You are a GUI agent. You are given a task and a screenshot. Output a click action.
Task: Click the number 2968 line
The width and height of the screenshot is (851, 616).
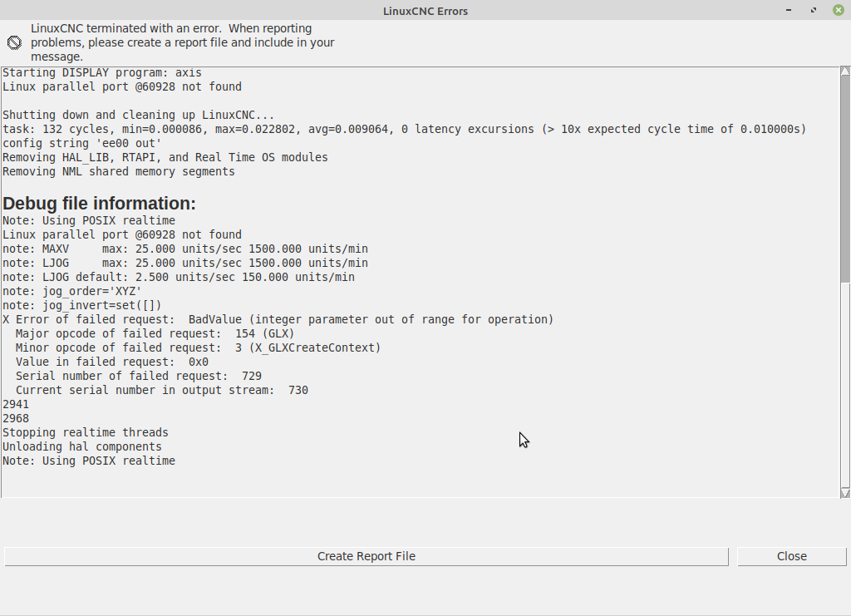(16, 418)
